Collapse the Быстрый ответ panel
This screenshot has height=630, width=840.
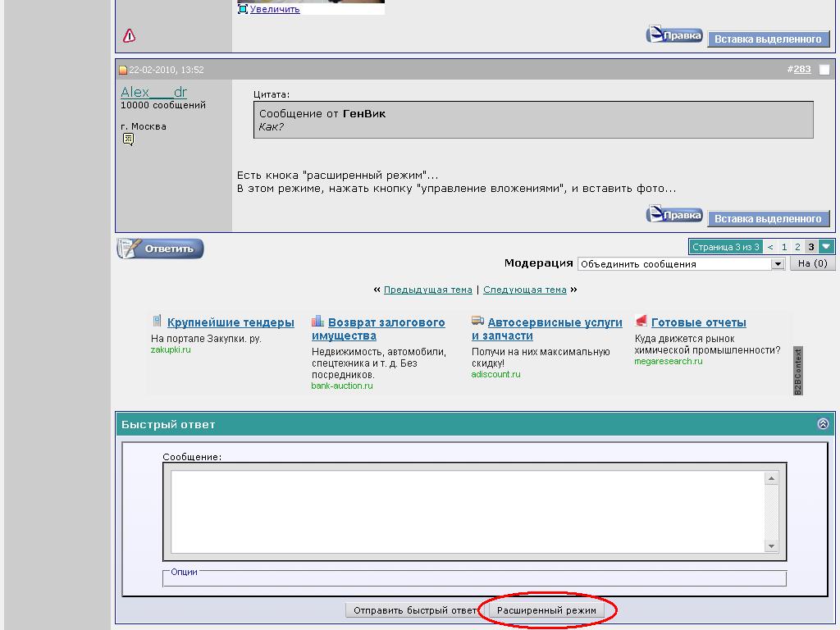click(824, 424)
